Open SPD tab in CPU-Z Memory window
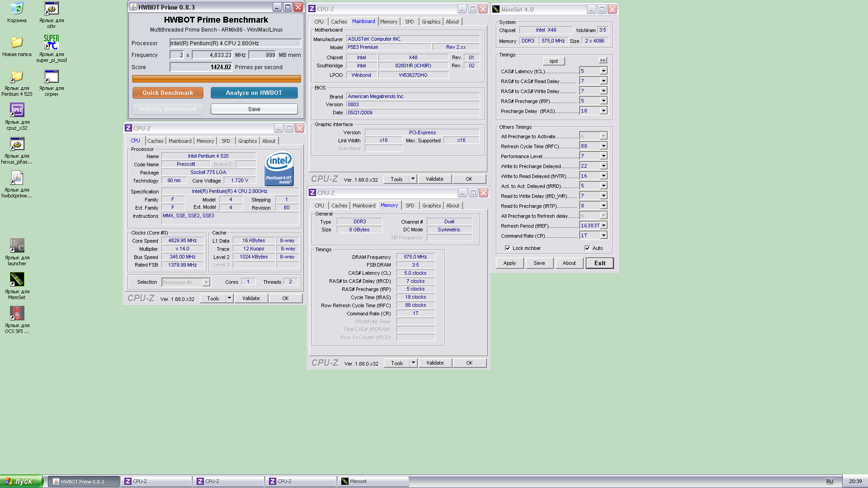868x488 pixels. 410,206
